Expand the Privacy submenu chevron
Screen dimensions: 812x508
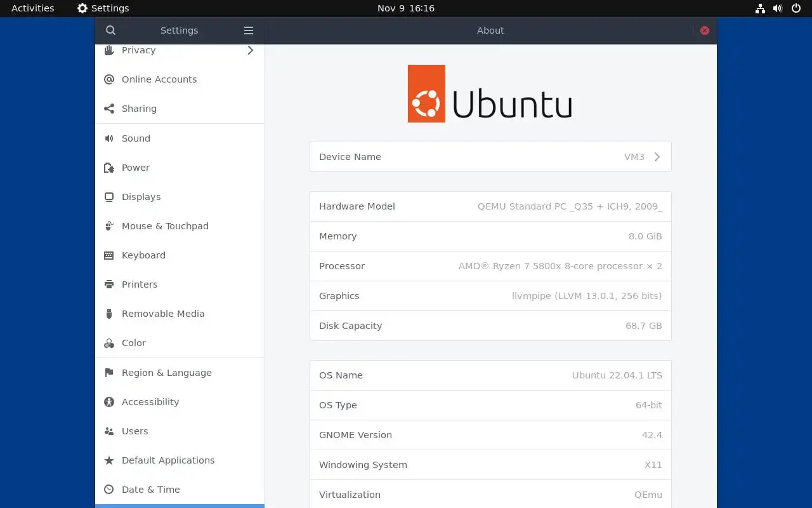tap(251, 50)
